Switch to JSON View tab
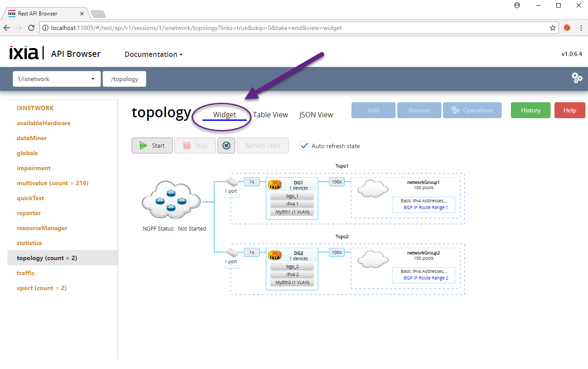The image size is (588, 369). (x=316, y=115)
